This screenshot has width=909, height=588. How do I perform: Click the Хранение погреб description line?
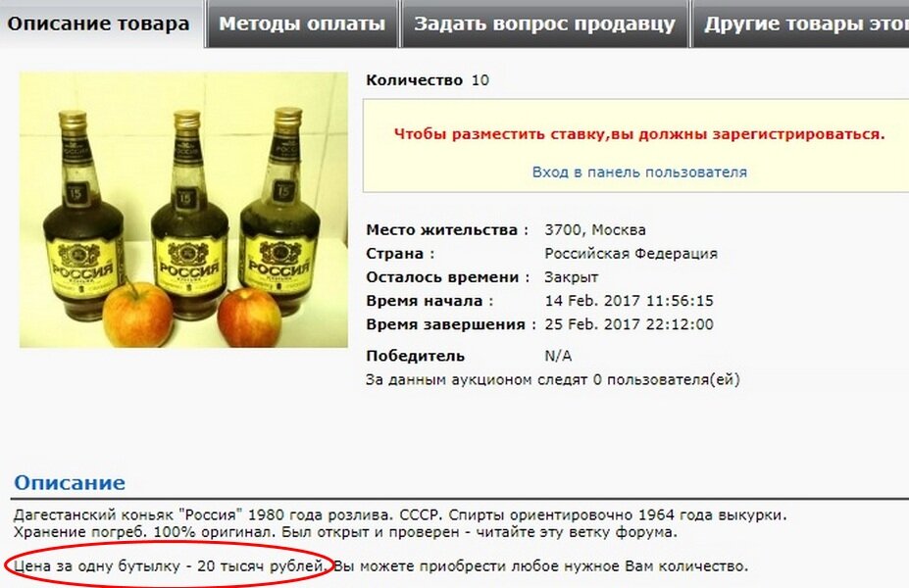click(345, 532)
